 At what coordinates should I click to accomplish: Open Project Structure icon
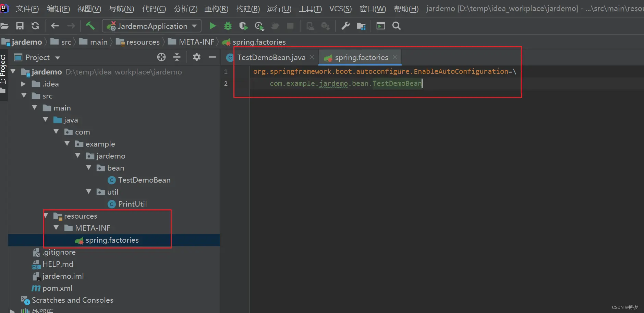point(361,26)
